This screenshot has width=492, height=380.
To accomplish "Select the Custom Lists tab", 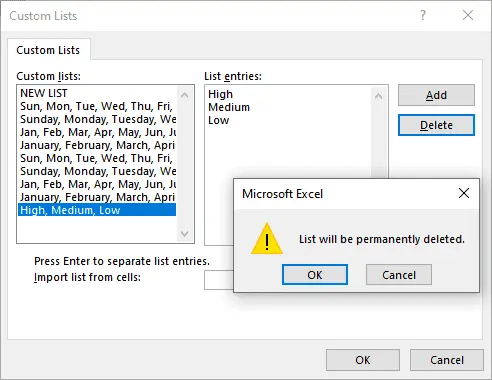I will 48,50.
